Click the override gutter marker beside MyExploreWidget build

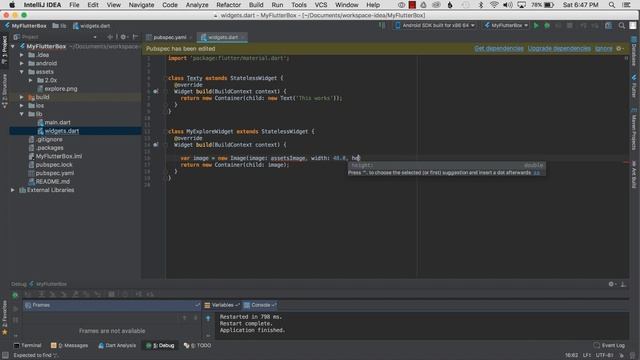(156, 144)
